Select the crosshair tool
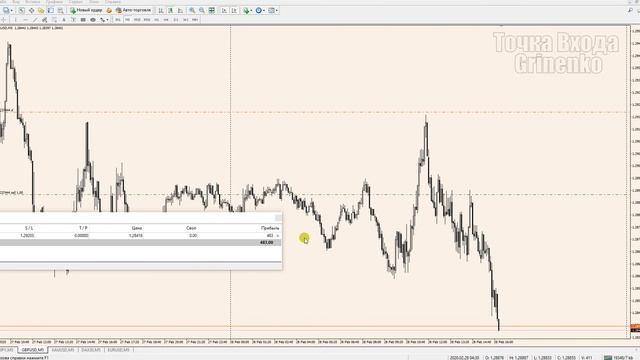The image size is (640, 360). tap(3, 20)
